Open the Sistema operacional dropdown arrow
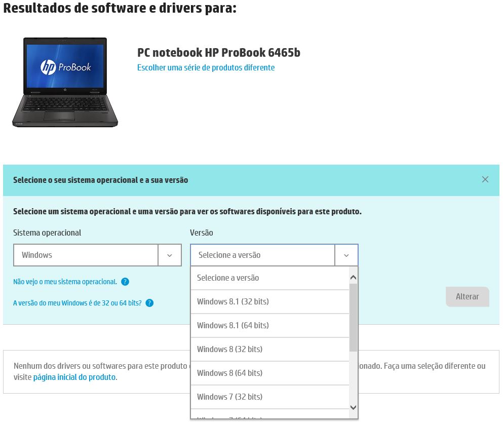 tap(170, 255)
